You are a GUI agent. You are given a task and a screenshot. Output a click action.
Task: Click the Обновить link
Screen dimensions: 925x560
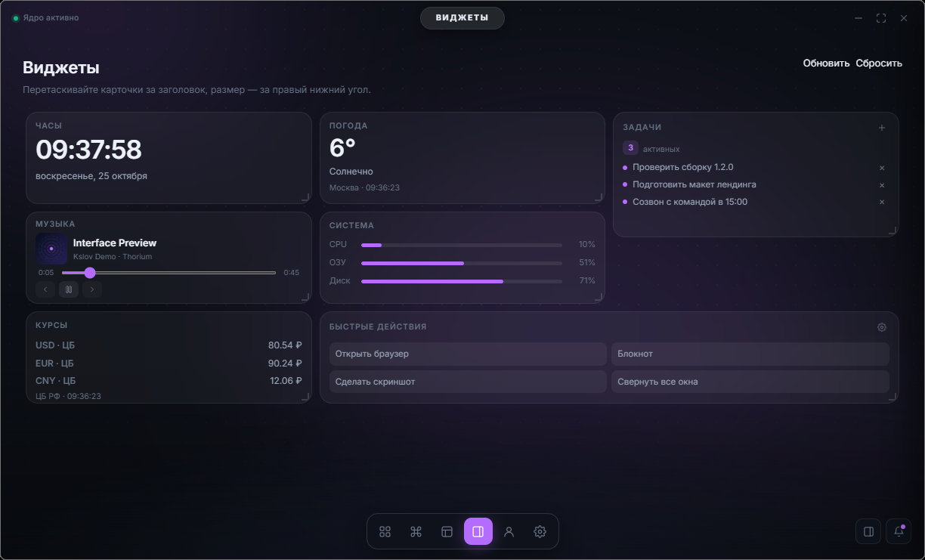click(826, 63)
